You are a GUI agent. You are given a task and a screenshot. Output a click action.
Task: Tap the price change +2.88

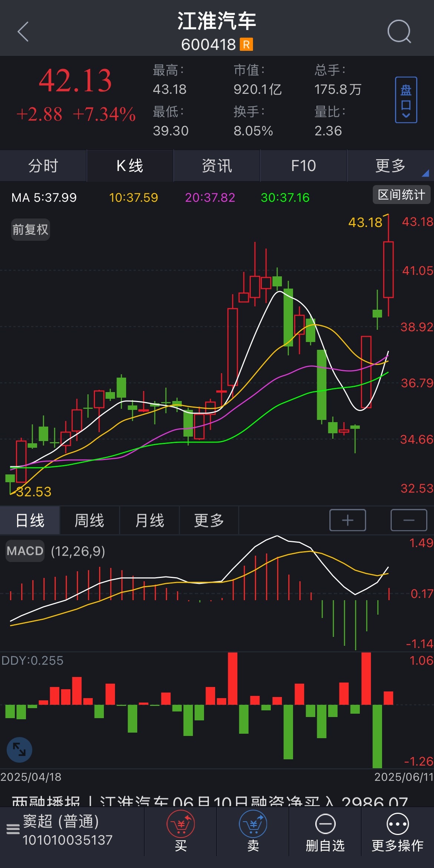click(39, 114)
